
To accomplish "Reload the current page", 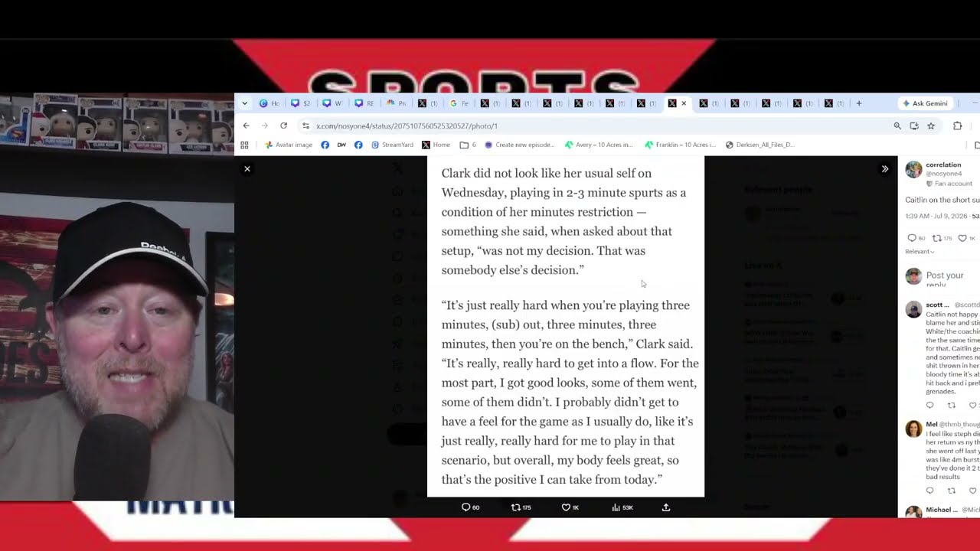I will coord(283,126).
